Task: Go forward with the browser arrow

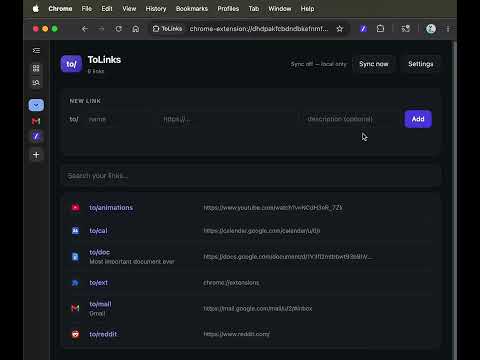Action: 101,29
